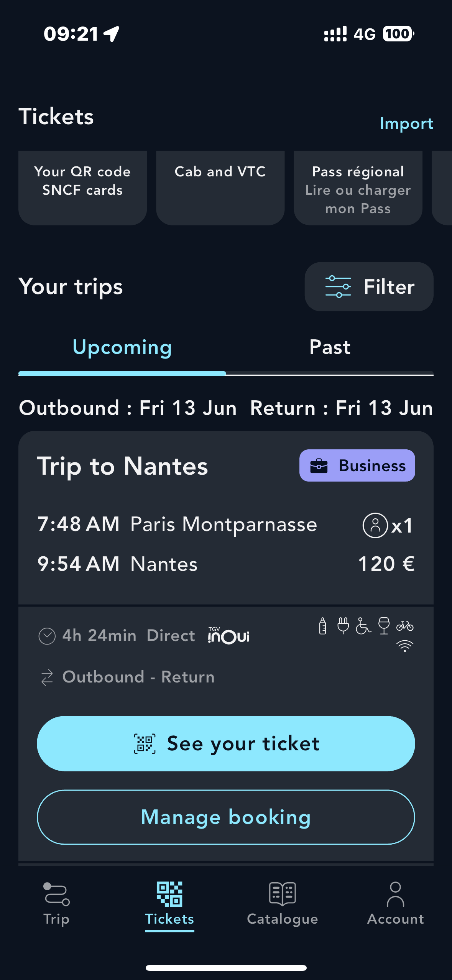The height and width of the screenshot is (980, 452).
Task: Tap the bar wine glass icon
Action: coord(384,626)
